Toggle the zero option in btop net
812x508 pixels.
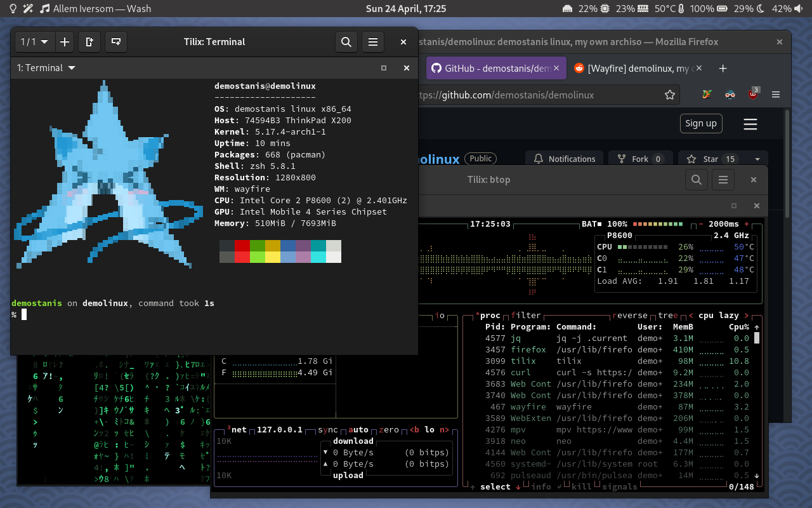click(389, 430)
